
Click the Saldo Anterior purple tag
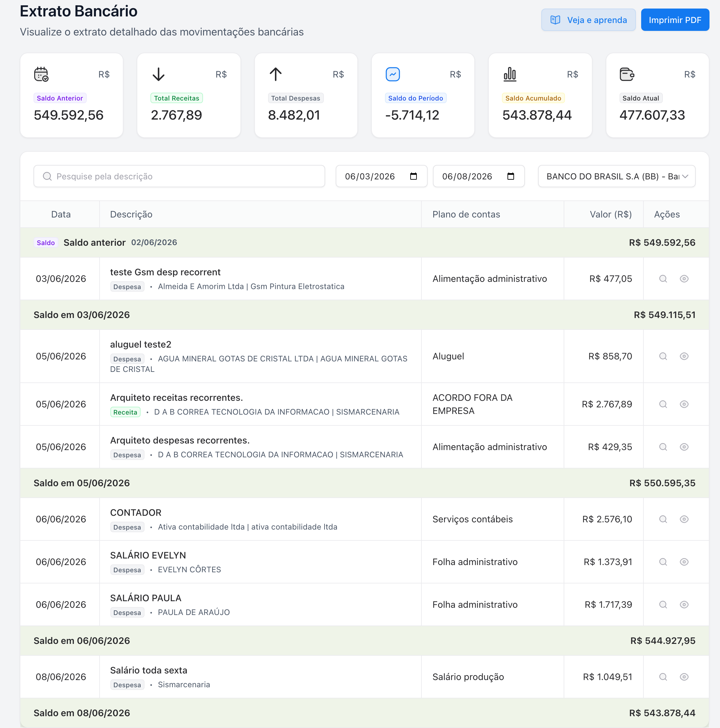point(60,98)
